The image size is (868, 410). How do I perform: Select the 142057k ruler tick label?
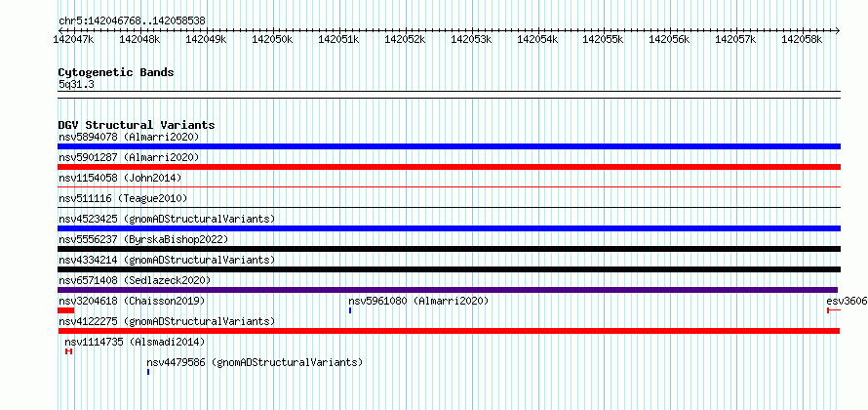click(x=736, y=39)
